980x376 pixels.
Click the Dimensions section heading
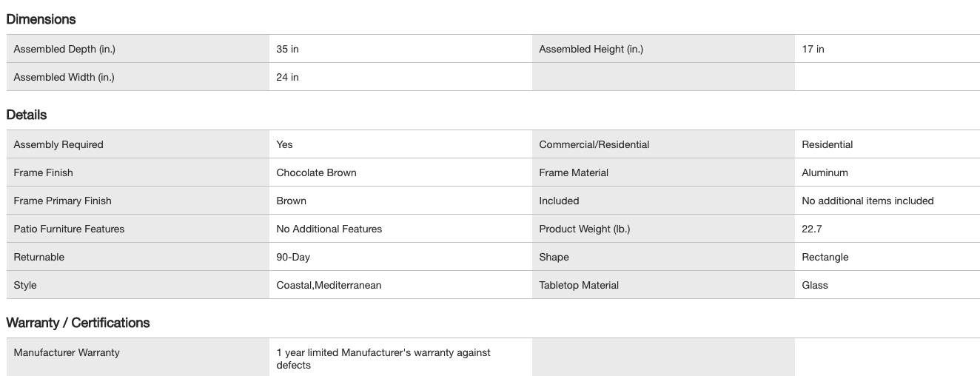[41, 19]
